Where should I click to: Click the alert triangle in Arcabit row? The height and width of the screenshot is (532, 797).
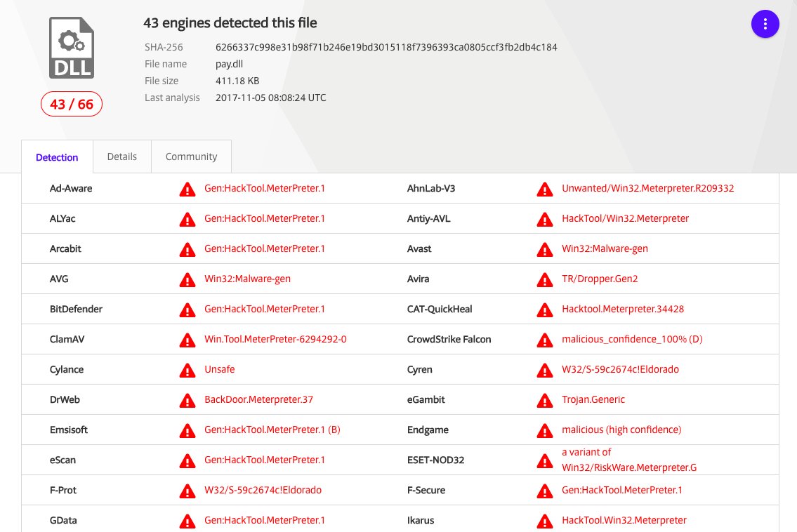coord(187,249)
